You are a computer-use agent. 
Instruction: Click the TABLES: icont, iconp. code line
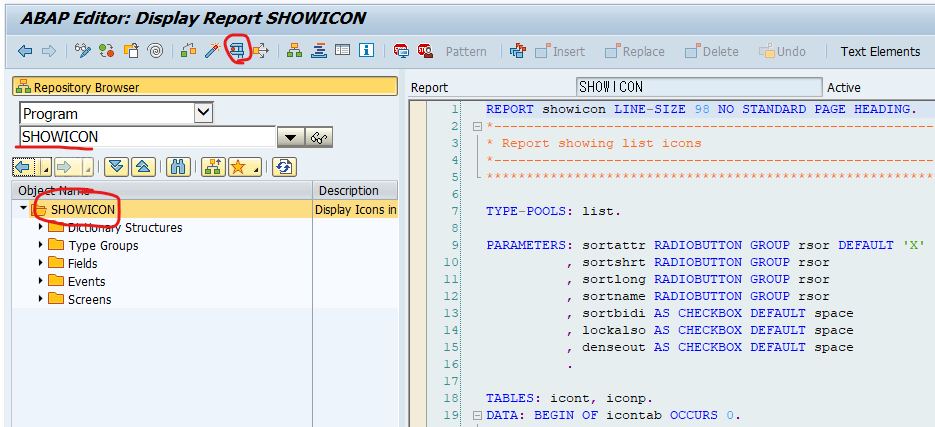569,398
